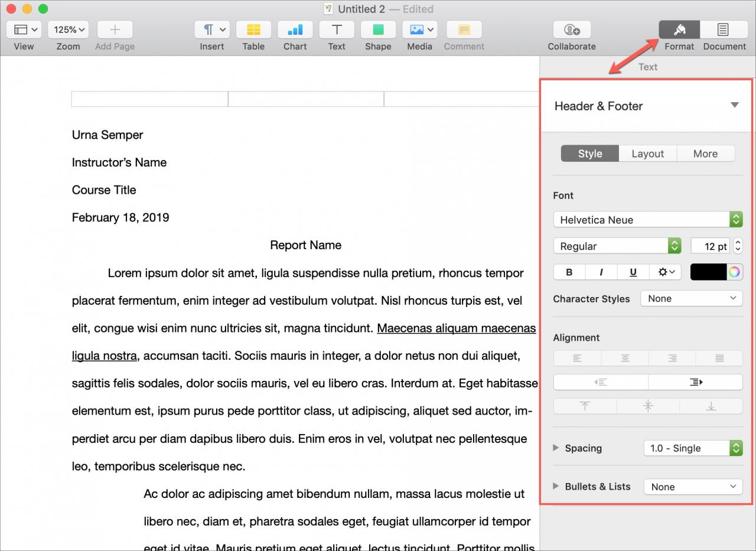Open the Helvetica Neue font dropdown
The image size is (756, 551).
coord(648,220)
